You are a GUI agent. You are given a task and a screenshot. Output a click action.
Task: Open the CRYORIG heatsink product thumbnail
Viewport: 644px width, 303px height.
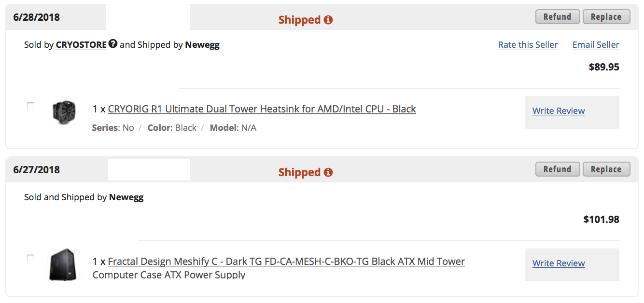(x=64, y=112)
